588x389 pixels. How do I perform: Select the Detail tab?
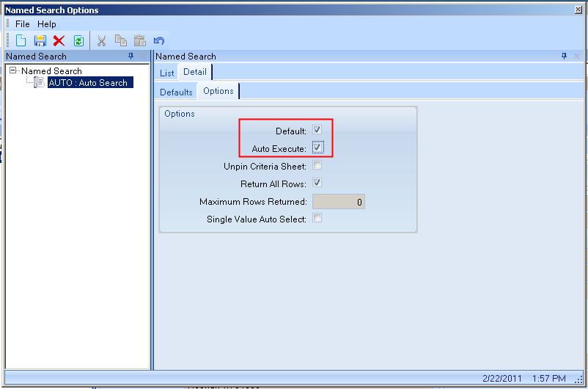195,72
